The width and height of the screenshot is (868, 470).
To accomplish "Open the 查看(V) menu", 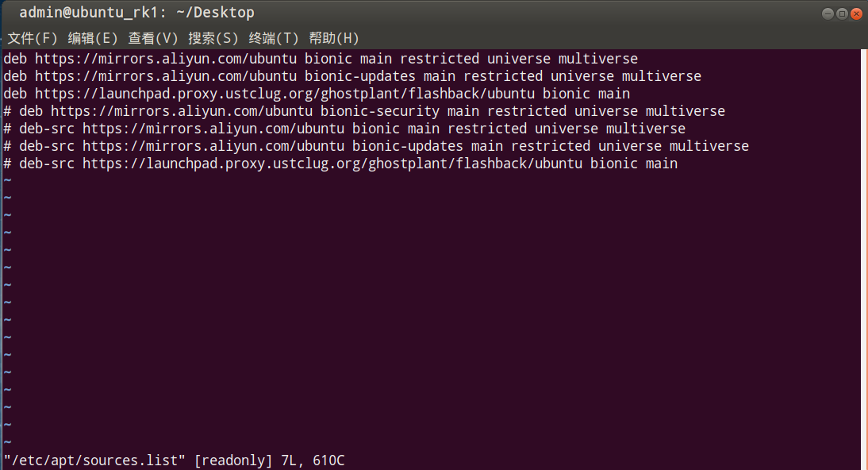I will pyautogui.click(x=153, y=38).
